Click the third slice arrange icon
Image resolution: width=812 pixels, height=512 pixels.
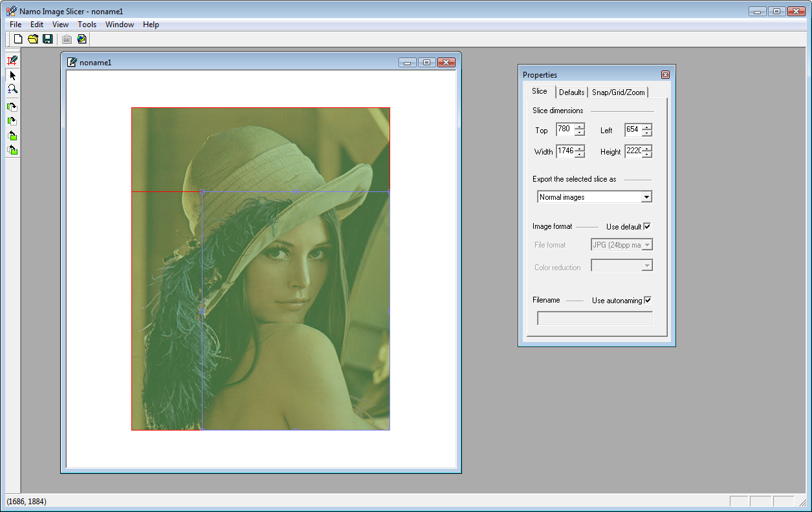tap(12, 136)
